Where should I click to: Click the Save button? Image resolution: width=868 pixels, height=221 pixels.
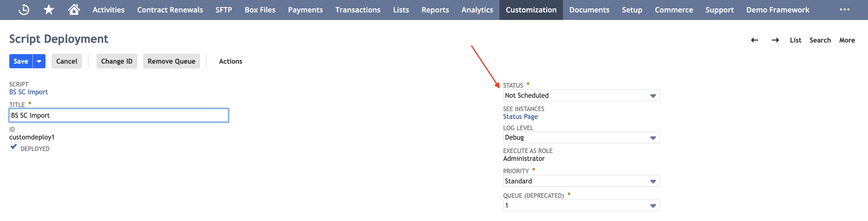pos(21,61)
